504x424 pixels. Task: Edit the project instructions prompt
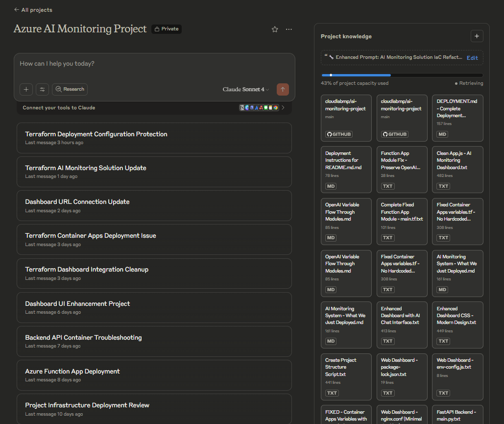coord(472,58)
